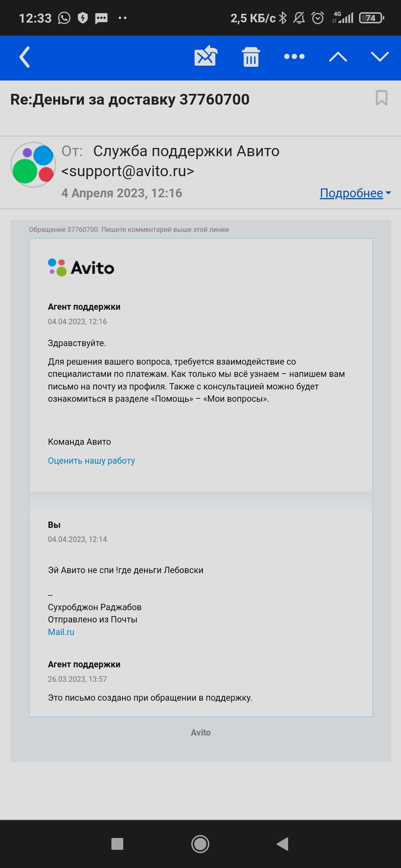Go to previous email up arrow
Screen dimensions: 401x868
(338, 57)
